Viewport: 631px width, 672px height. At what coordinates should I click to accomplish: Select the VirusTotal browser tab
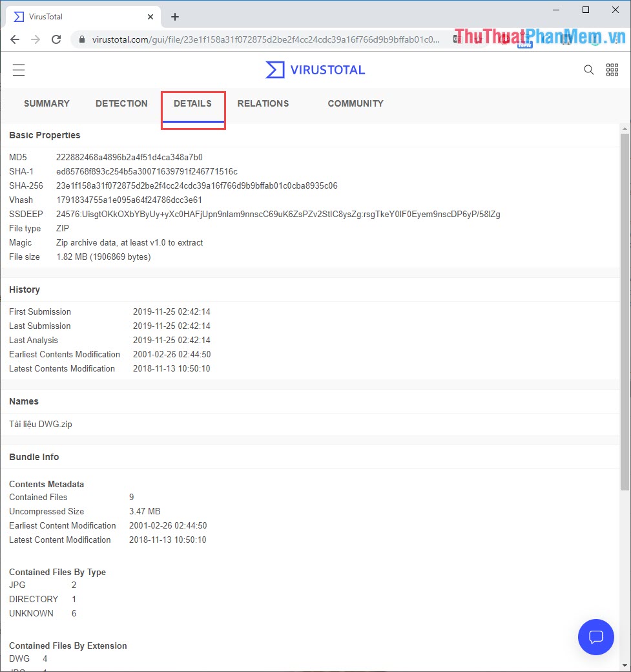click(76, 16)
